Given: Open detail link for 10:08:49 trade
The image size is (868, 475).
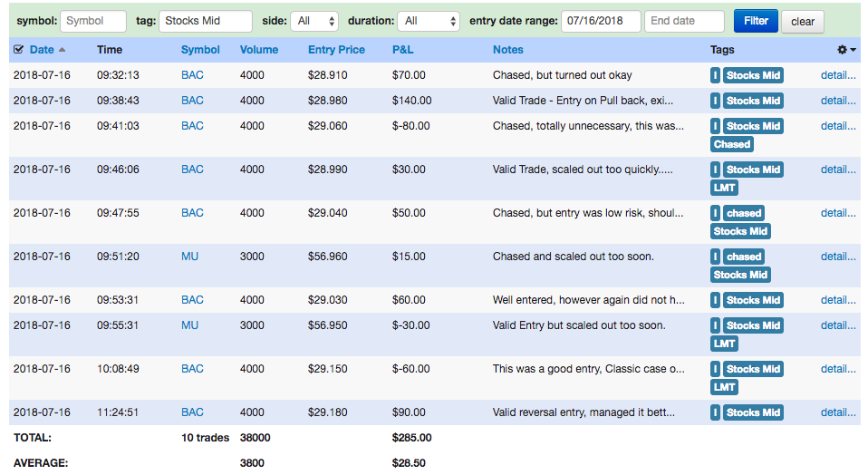Looking at the screenshot, I should [x=838, y=369].
